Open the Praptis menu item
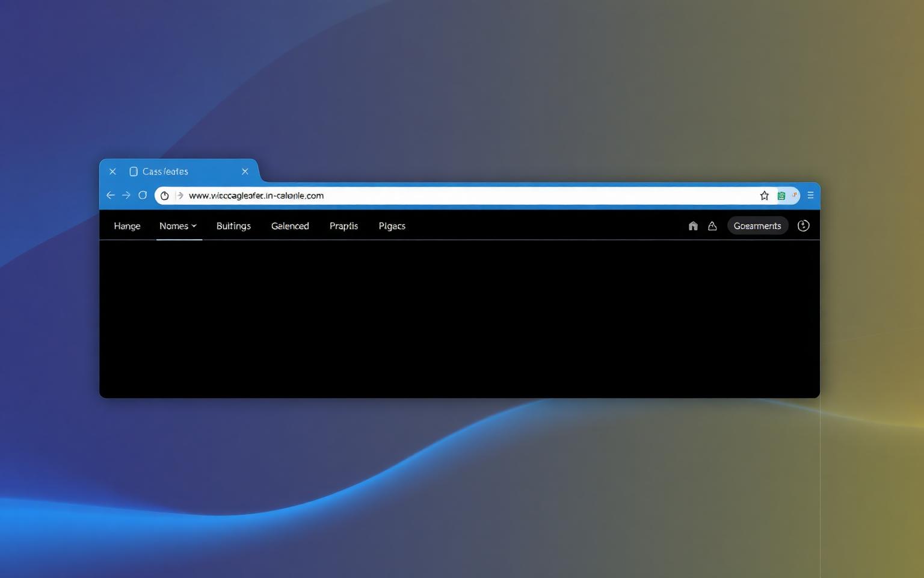 tap(343, 226)
